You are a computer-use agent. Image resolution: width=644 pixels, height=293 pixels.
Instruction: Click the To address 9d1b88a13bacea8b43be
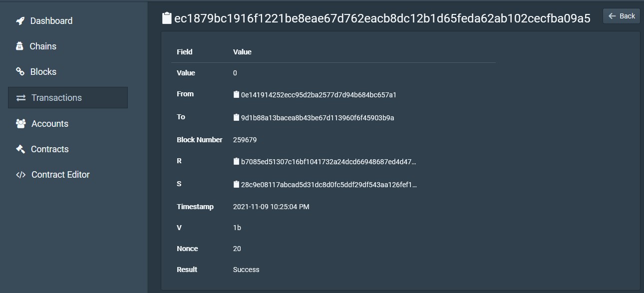[x=318, y=117]
